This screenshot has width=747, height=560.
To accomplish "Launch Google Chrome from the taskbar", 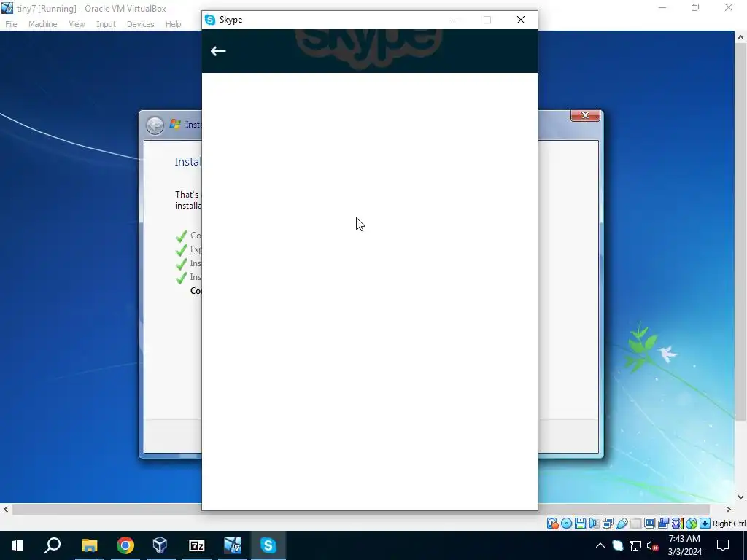I will (125, 545).
